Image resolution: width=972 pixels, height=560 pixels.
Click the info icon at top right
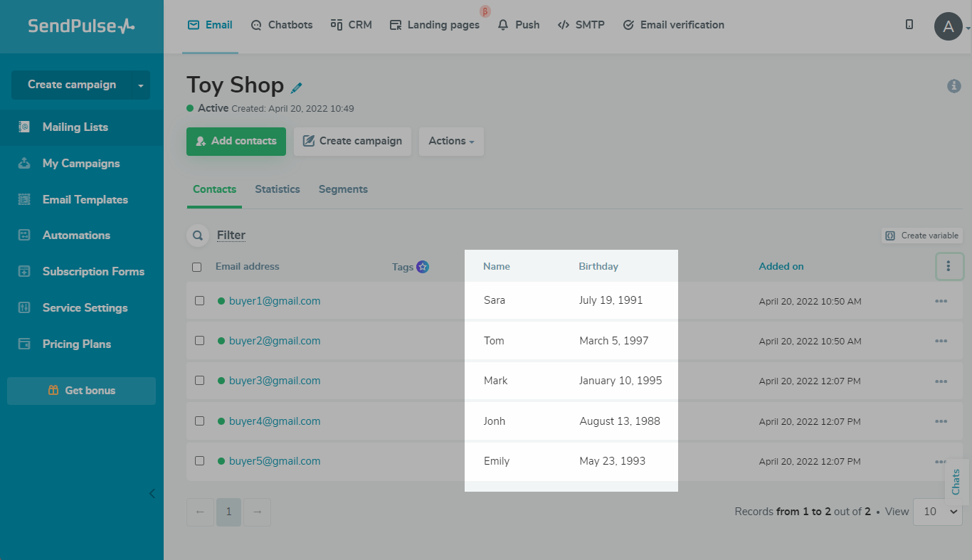click(x=953, y=86)
